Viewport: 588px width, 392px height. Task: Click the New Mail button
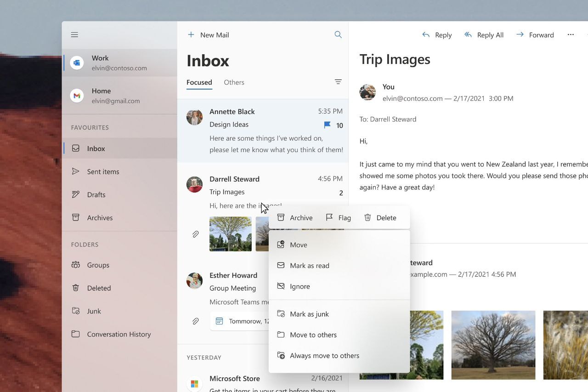[x=208, y=35]
